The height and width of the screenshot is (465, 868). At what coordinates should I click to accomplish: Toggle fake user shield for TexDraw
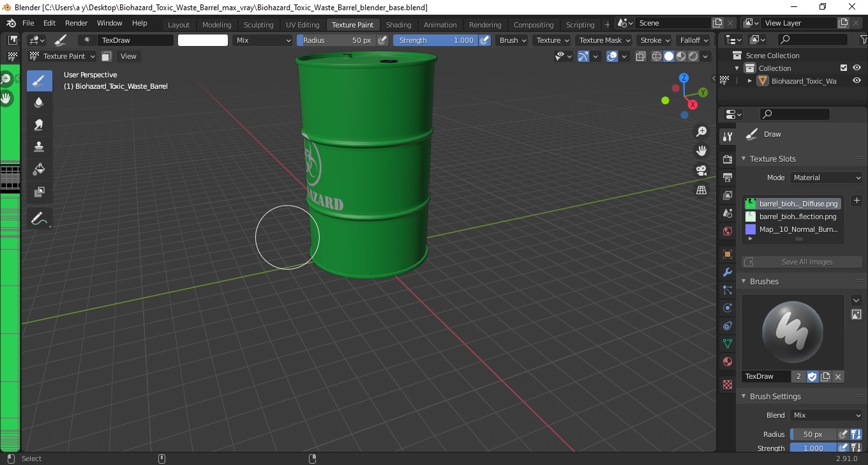[x=812, y=376]
